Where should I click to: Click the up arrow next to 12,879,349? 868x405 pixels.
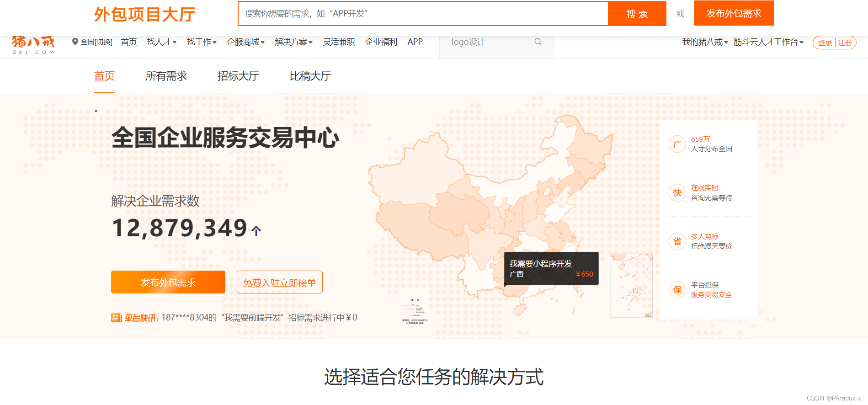(256, 231)
